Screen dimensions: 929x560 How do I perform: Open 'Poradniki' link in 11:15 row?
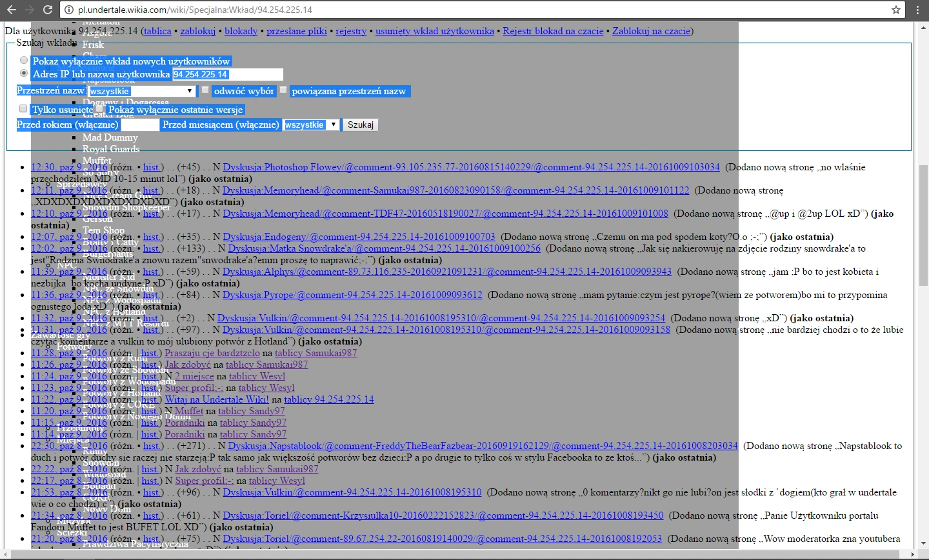point(185,423)
